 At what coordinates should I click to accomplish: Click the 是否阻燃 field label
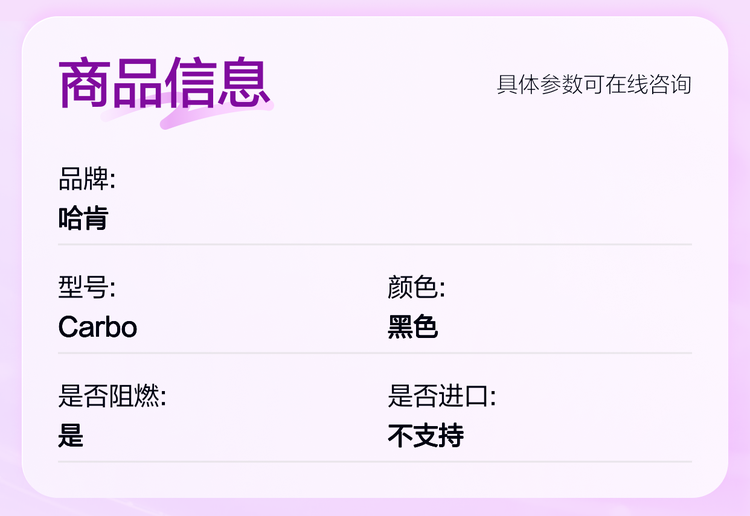[112, 396]
